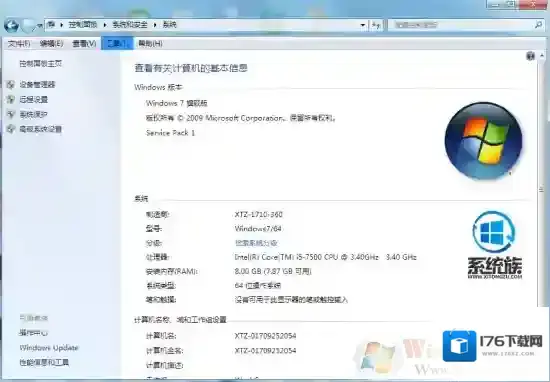This screenshot has width=550, height=382.
Task: Select 控制面板 in the address breadcrumb
Action: 82,25
